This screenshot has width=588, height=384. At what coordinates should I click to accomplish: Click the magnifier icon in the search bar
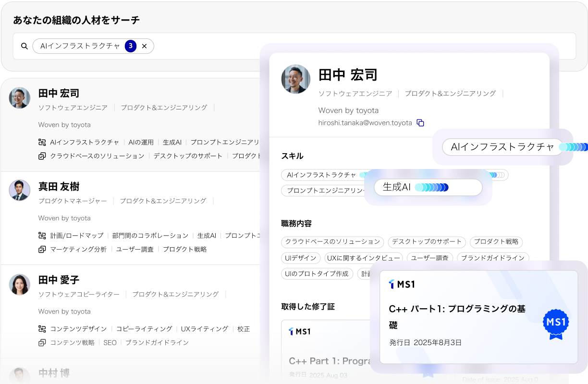[x=24, y=46]
